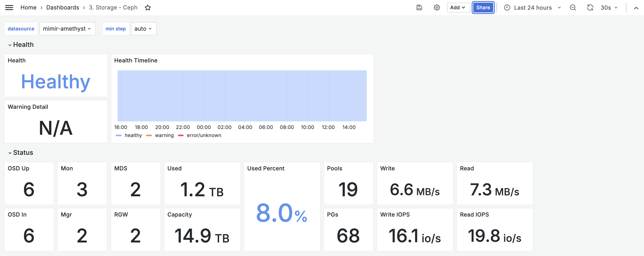The height and width of the screenshot is (256, 644).
Task: Click the OSD In panel title
Action: [x=17, y=215]
